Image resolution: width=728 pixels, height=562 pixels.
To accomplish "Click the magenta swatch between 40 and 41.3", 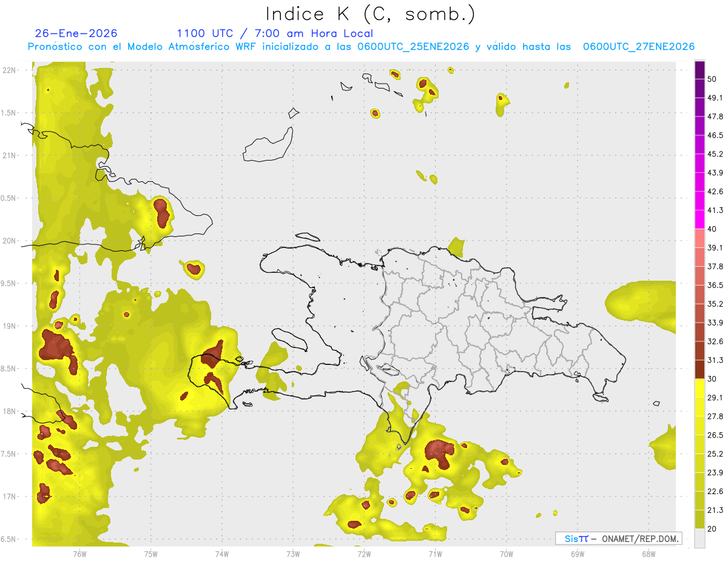I will 700,219.
